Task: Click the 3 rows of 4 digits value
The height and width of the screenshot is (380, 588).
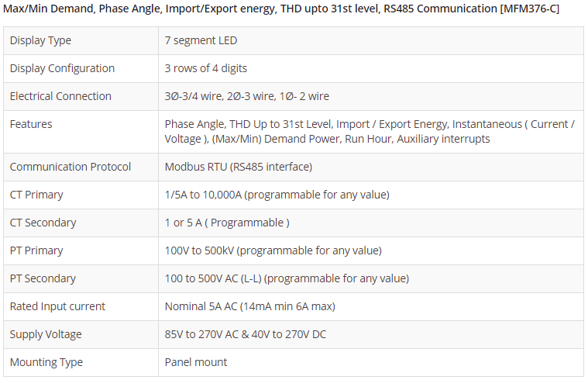Action: coord(206,68)
